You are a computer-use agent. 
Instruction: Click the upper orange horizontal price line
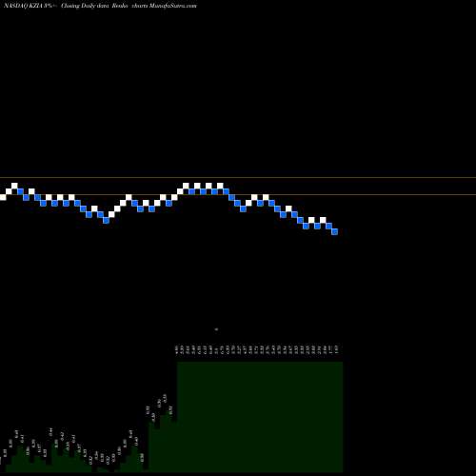(x=238, y=177)
